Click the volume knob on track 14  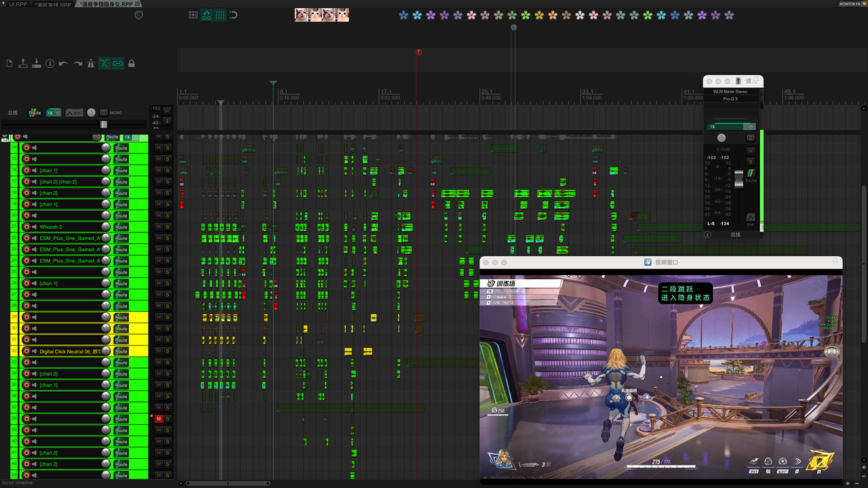pos(106,148)
